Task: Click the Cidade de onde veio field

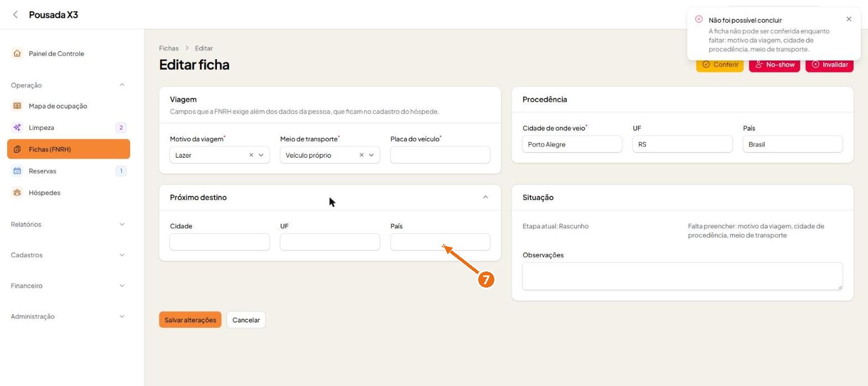Action: click(x=572, y=144)
